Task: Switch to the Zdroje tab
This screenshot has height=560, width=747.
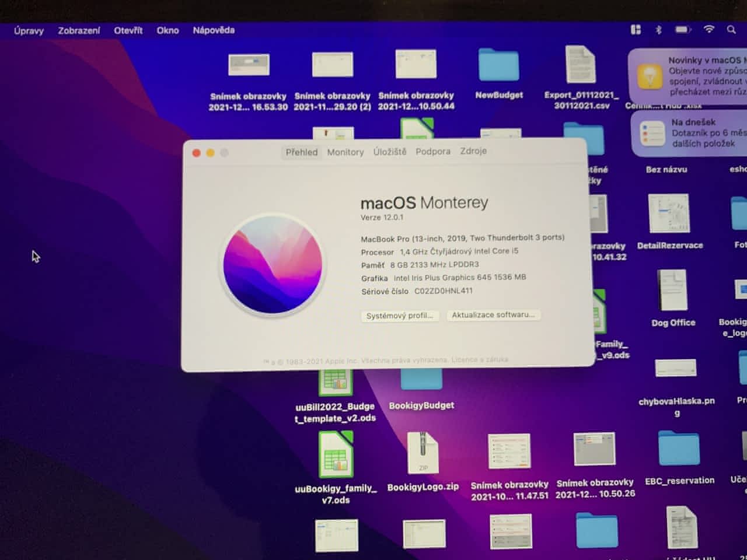Action: click(473, 151)
